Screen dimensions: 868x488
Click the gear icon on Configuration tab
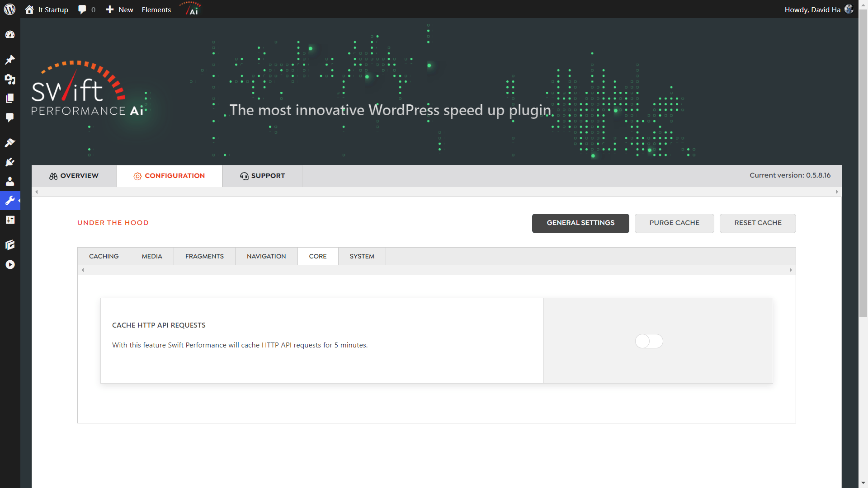tap(137, 176)
